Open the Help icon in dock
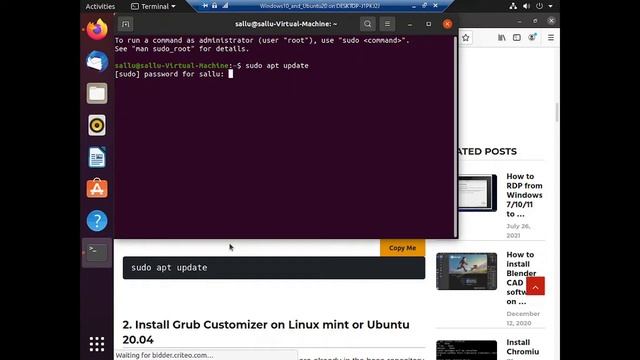Image resolution: width=640 pixels, height=360 pixels. (97, 221)
